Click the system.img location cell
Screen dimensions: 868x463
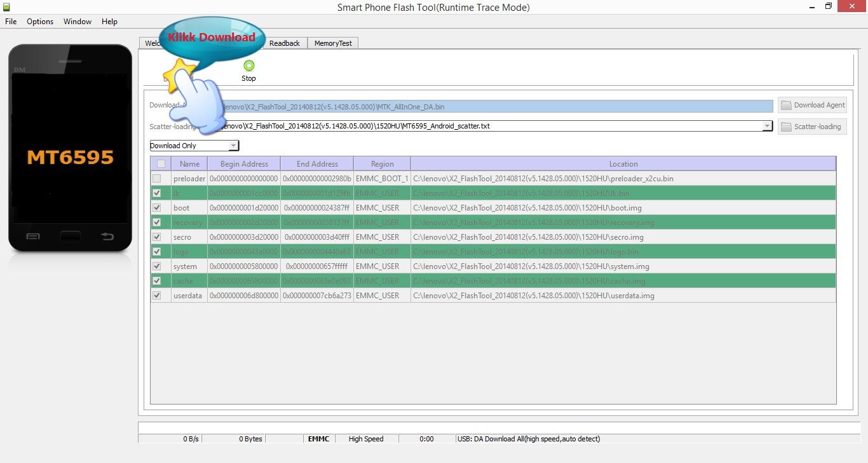(623, 266)
